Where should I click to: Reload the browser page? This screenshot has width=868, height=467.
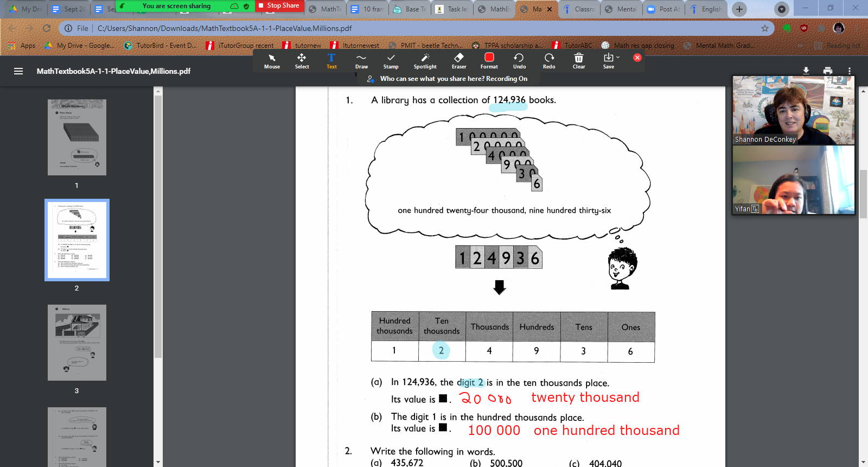47,28
